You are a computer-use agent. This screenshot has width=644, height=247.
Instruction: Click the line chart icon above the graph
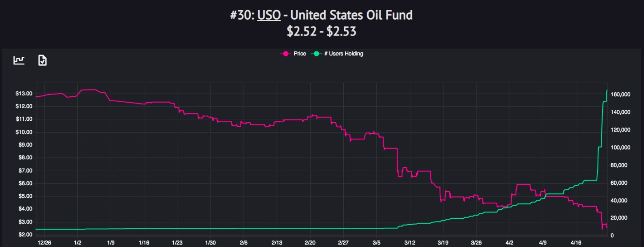click(19, 60)
